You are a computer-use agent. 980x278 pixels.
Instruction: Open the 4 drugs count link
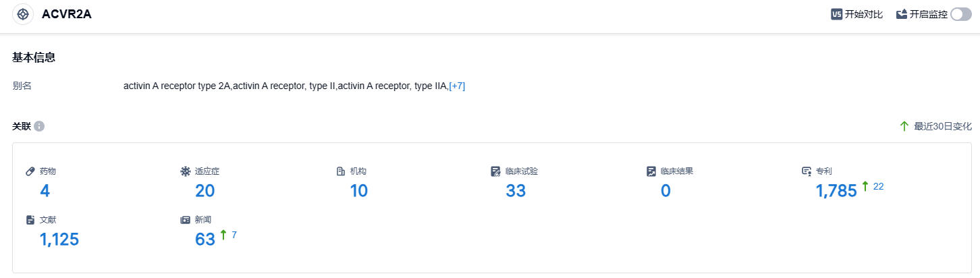45,191
